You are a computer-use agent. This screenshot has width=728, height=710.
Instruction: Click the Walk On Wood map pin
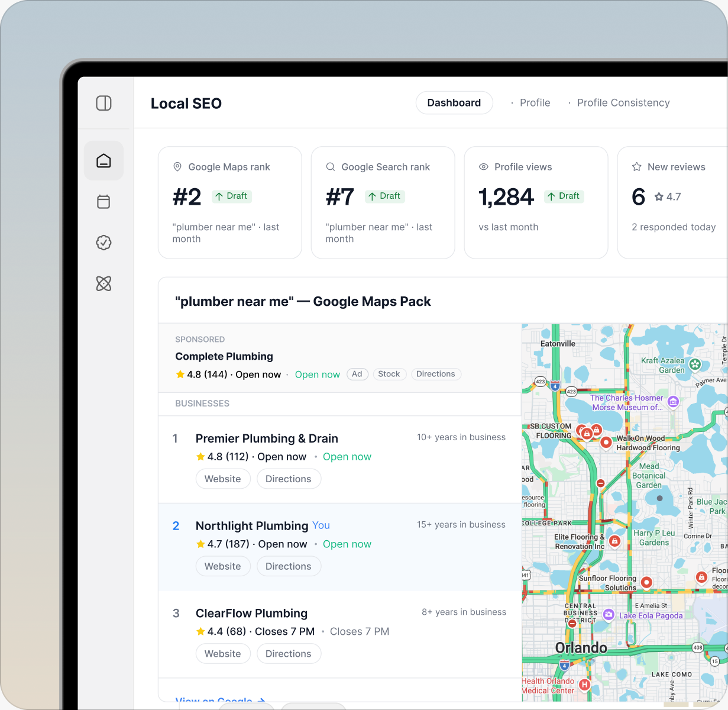point(606,442)
